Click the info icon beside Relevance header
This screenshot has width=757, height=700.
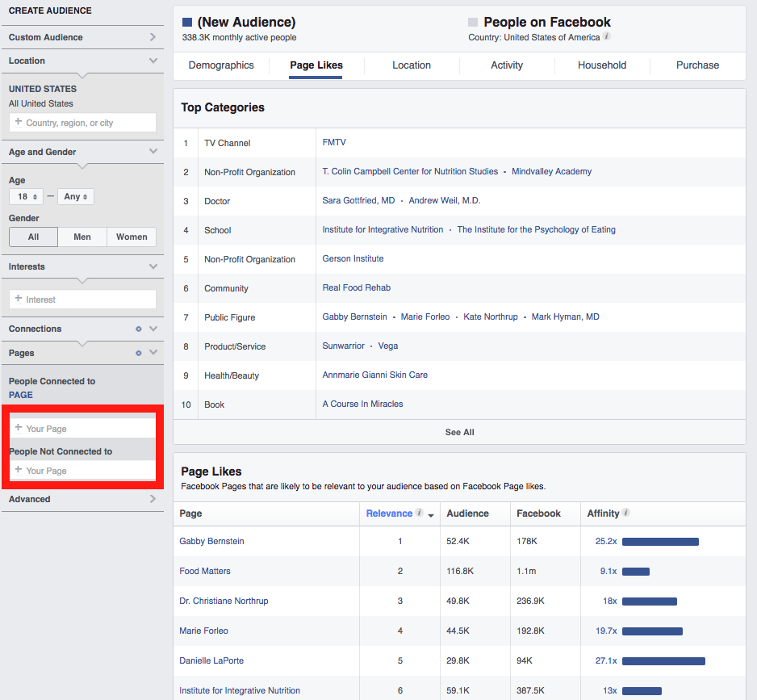click(x=418, y=513)
